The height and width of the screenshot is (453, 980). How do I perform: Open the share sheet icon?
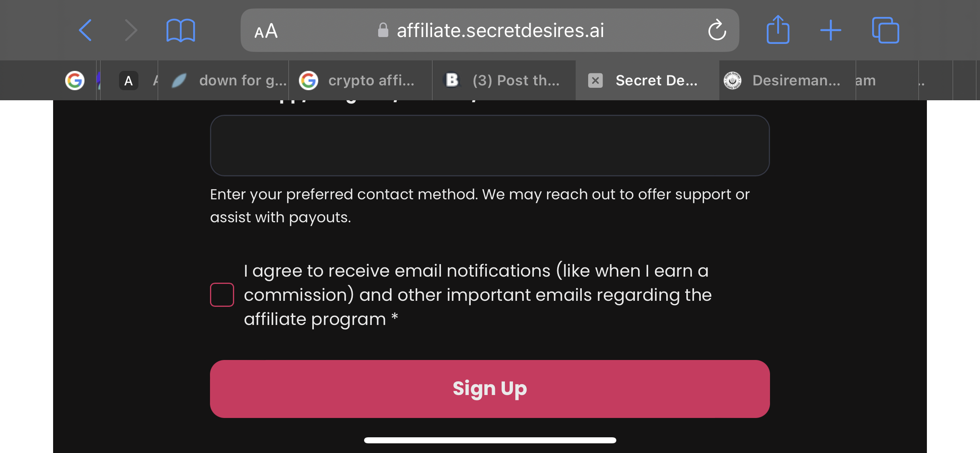778,29
